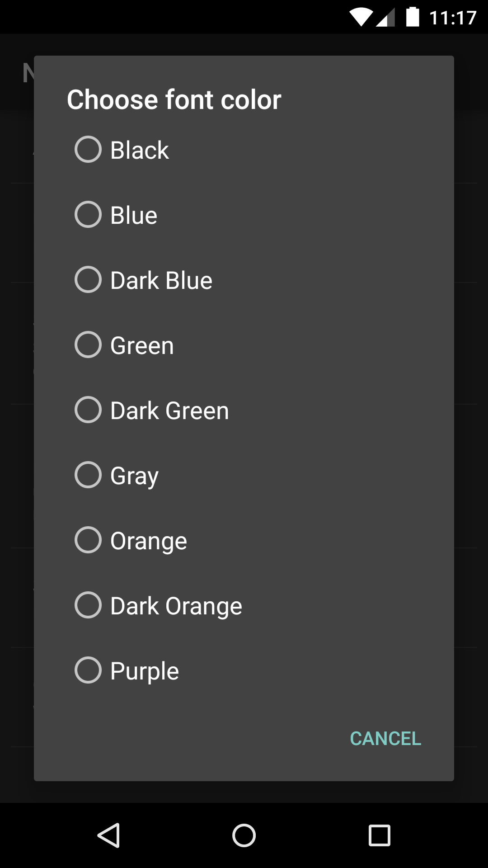Choose the Blue font color option
The width and height of the screenshot is (488, 868).
88,215
